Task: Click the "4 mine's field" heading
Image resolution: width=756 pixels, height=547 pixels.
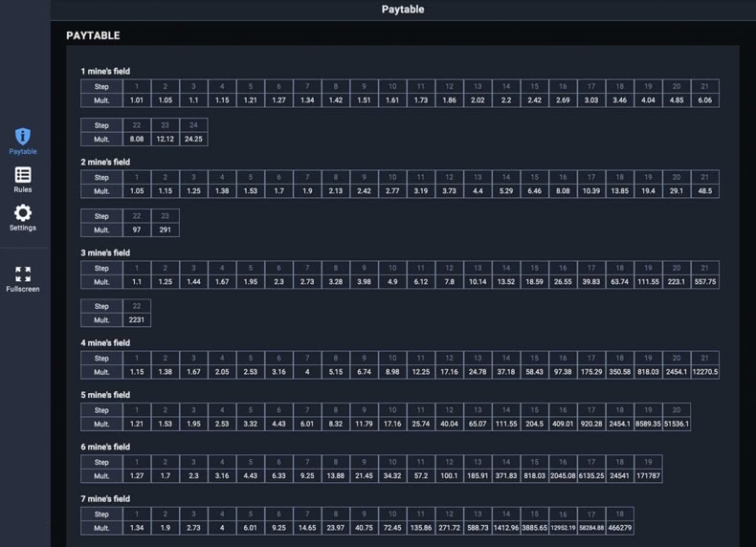Action: point(105,342)
